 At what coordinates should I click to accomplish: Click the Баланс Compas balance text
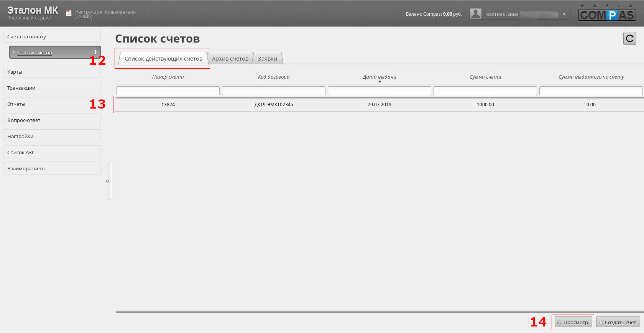pyautogui.click(x=434, y=14)
